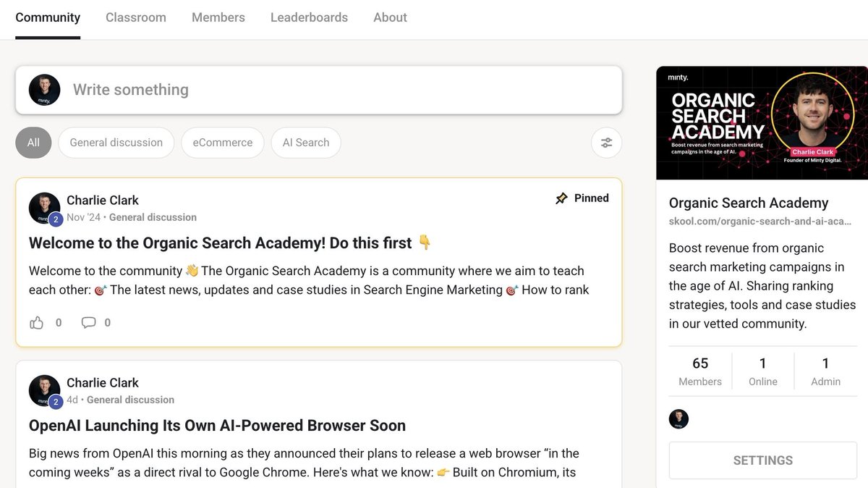Filter posts by eCommerce
Screen dimensions: 868x488
[x=222, y=143]
